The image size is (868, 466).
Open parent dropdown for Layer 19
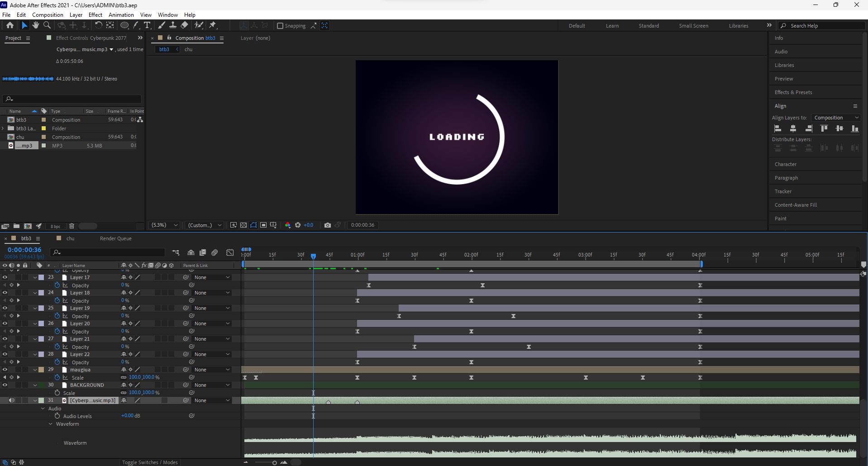tap(212, 308)
